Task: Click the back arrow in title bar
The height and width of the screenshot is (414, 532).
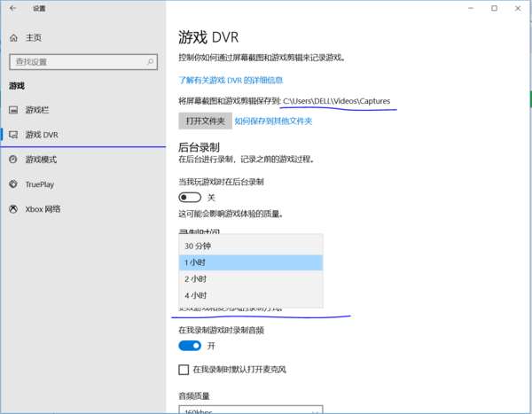Action: pos(13,8)
